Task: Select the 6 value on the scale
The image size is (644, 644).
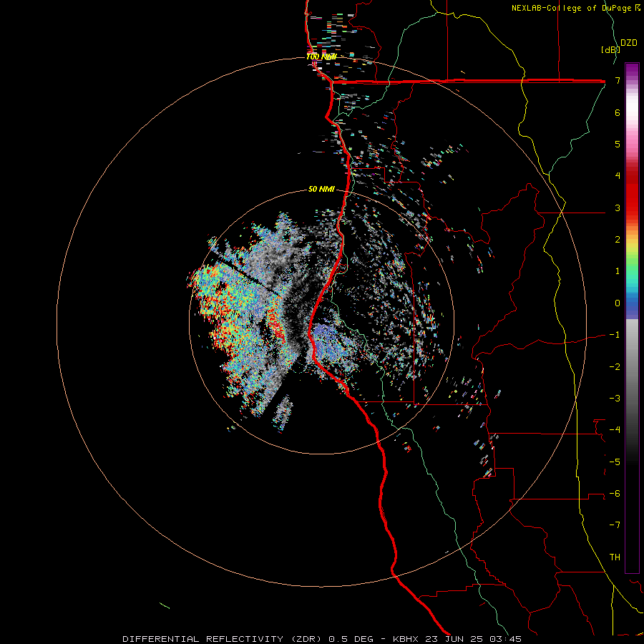Action: (x=618, y=112)
